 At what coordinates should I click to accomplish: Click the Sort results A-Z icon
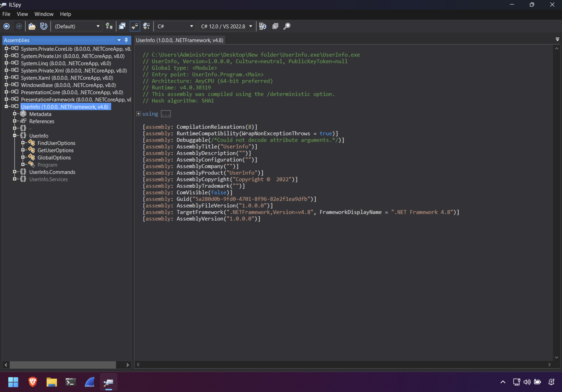tap(263, 26)
